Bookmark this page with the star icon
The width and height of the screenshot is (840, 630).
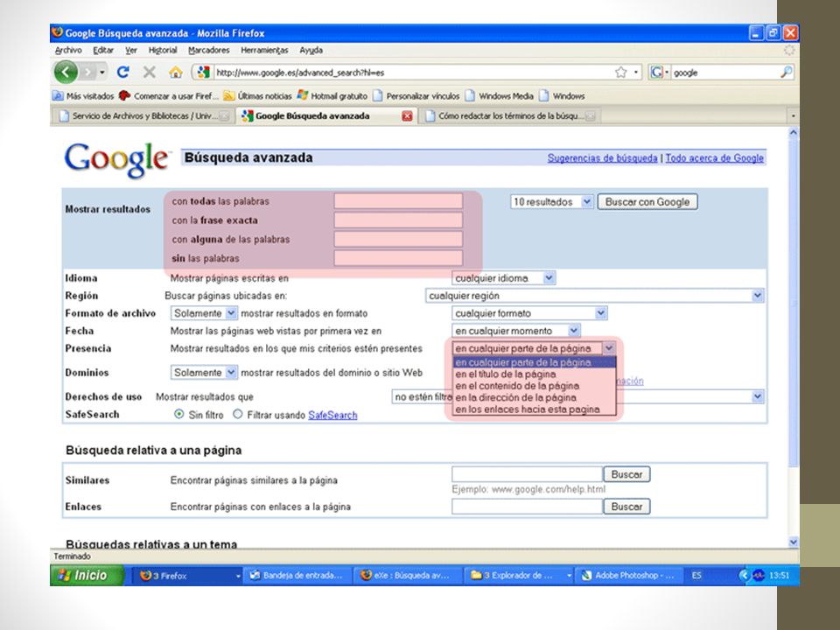point(620,72)
